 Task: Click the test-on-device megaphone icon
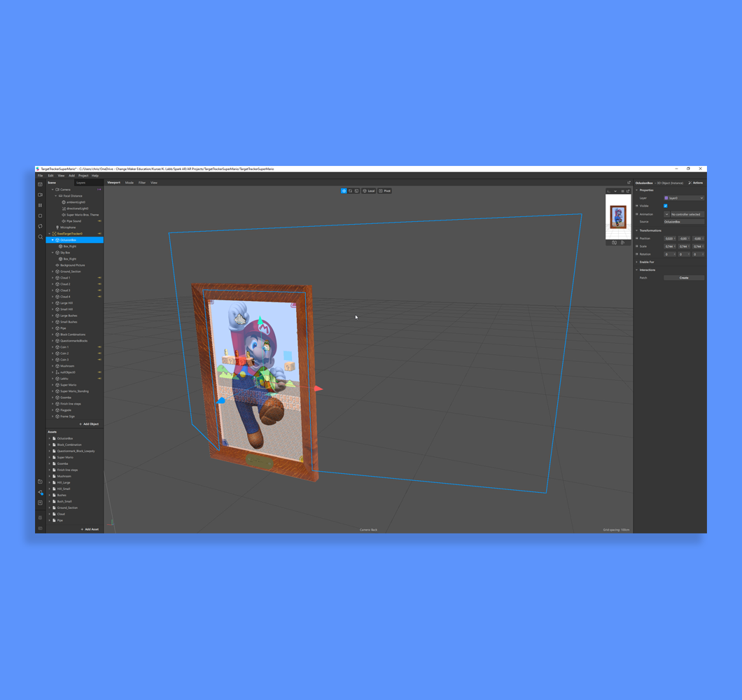pos(40,492)
